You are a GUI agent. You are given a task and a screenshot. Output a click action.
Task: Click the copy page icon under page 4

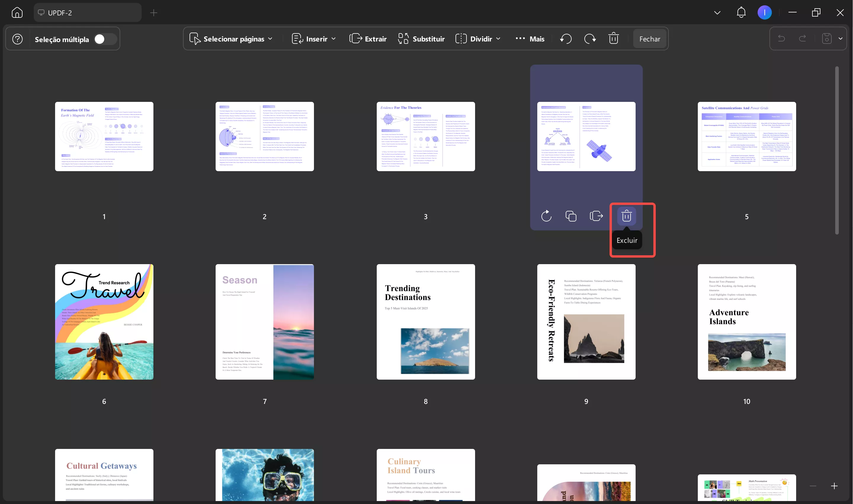[571, 216]
